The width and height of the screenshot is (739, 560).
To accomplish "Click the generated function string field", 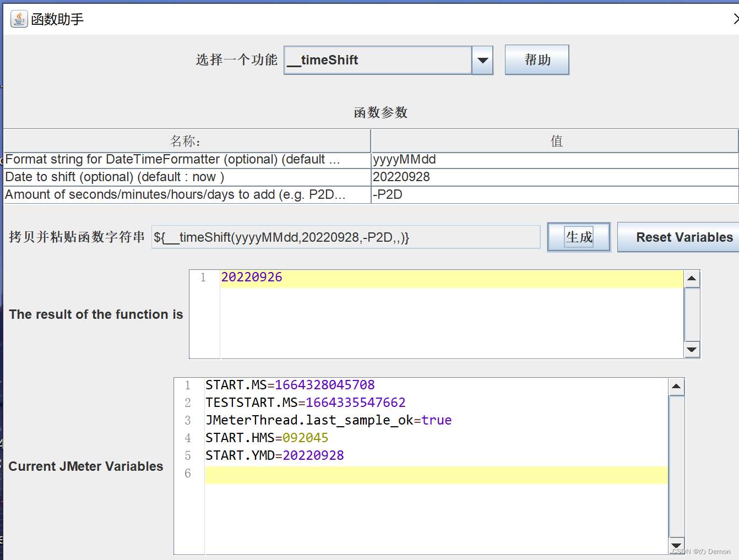I will pos(346,237).
